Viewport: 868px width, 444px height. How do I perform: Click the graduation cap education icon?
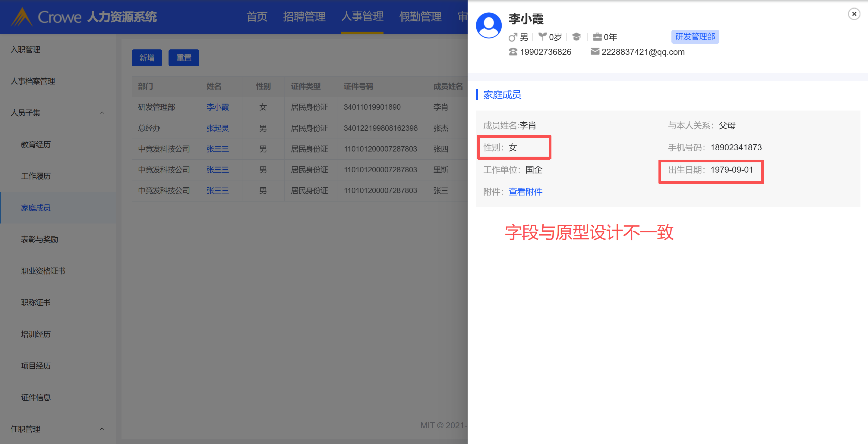point(576,37)
